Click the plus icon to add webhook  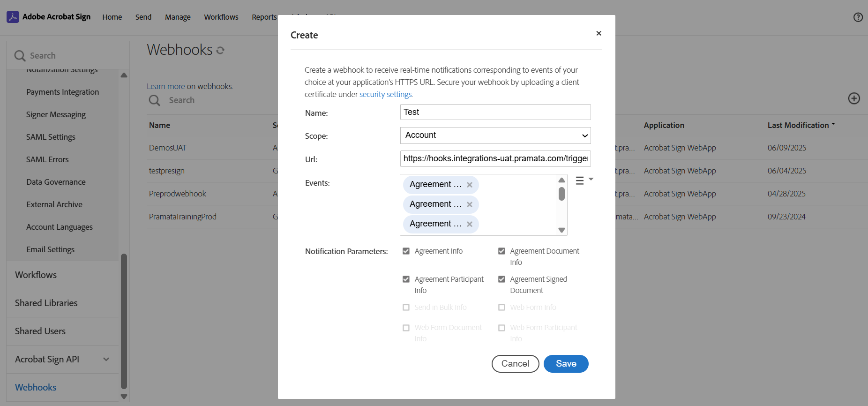854,98
